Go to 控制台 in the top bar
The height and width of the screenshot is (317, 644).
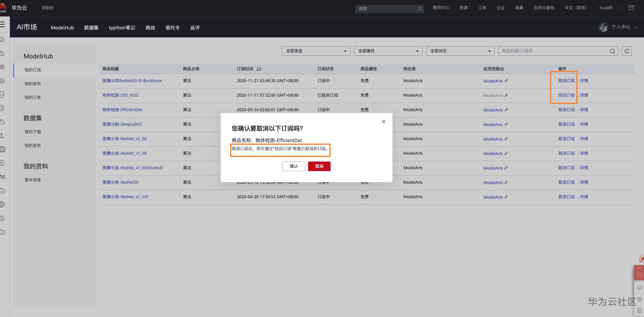pos(48,8)
